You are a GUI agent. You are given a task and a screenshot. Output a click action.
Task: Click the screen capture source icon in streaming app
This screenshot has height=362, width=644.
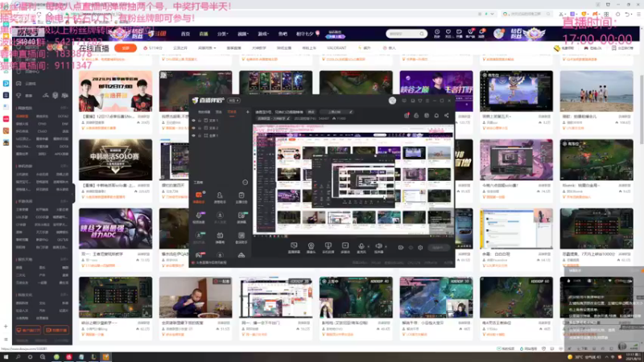(294, 246)
